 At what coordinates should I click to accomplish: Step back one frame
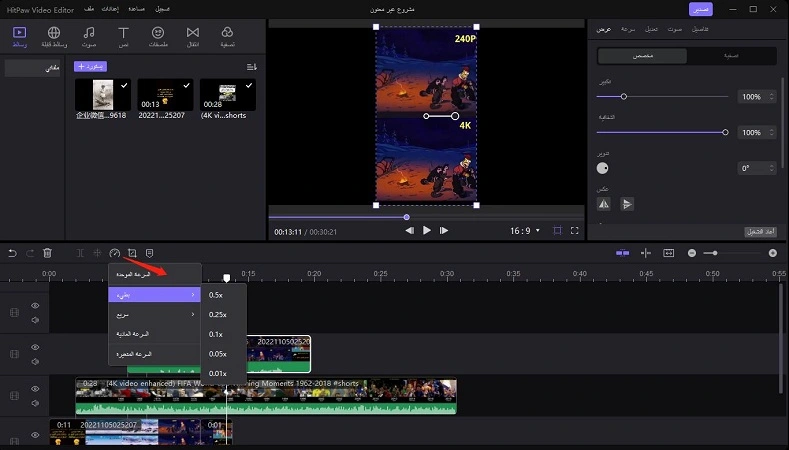(x=410, y=231)
